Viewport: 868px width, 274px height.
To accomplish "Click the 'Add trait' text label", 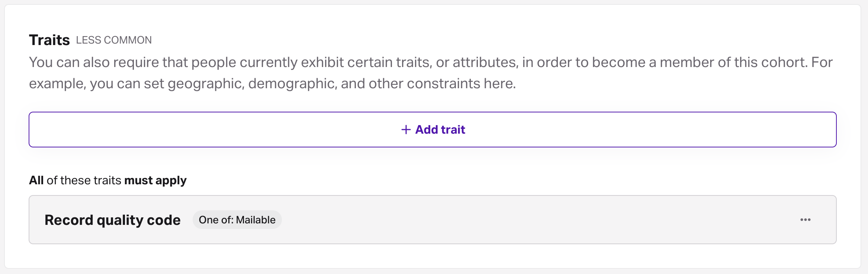I will coord(440,130).
